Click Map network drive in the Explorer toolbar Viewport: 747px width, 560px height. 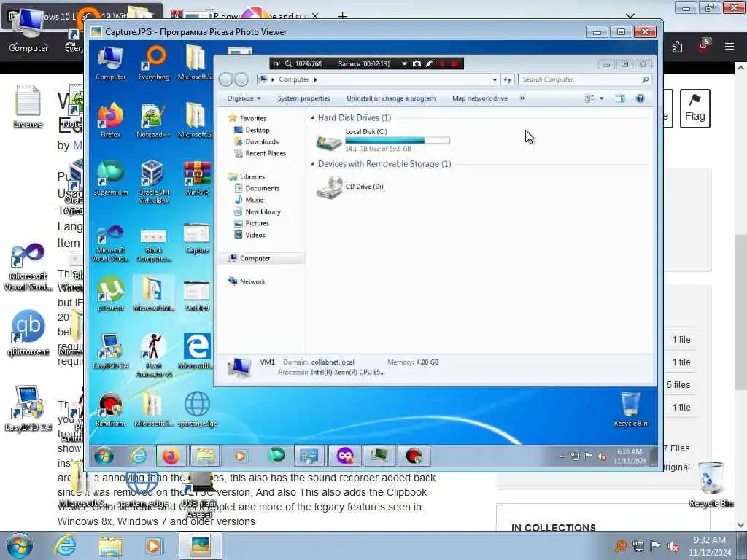click(480, 98)
